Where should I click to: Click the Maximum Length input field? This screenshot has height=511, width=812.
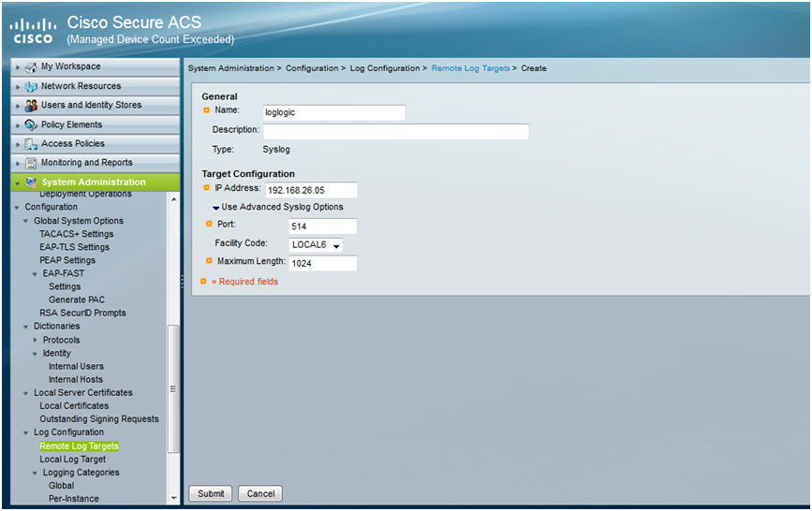[322, 263]
